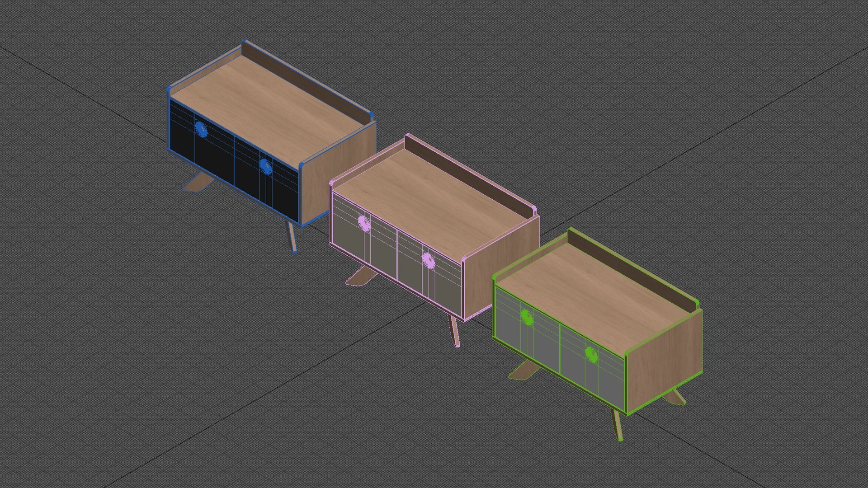
Task: Select the green cabinet's right rear leg
Action: tap(676, 397)
